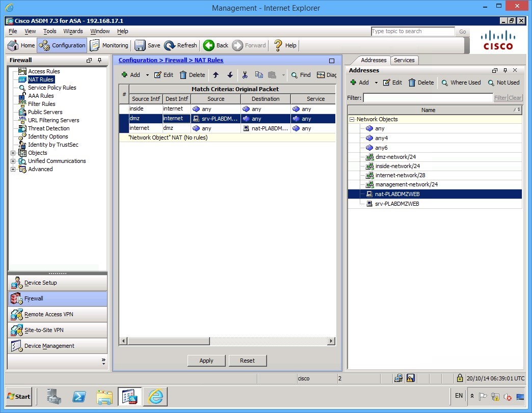
Task: Apply the NAT rule changes
Action: (206, 361)
